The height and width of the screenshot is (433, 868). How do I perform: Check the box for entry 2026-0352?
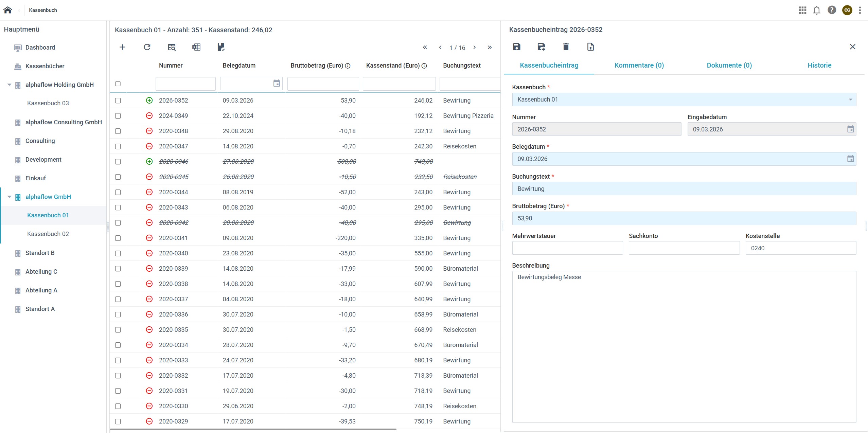click(118, 101)
